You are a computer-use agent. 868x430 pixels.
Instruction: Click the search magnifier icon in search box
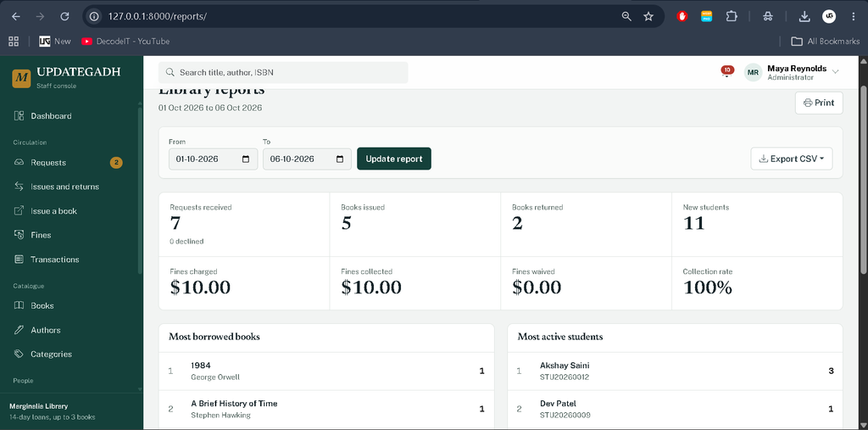[170, 73]
